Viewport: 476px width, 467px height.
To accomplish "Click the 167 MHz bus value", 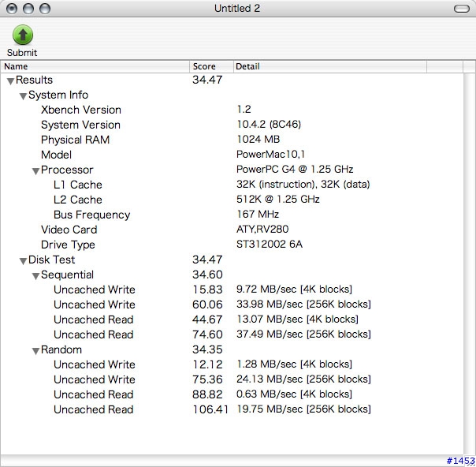I will pyautogui.click(x=258, y=215).
